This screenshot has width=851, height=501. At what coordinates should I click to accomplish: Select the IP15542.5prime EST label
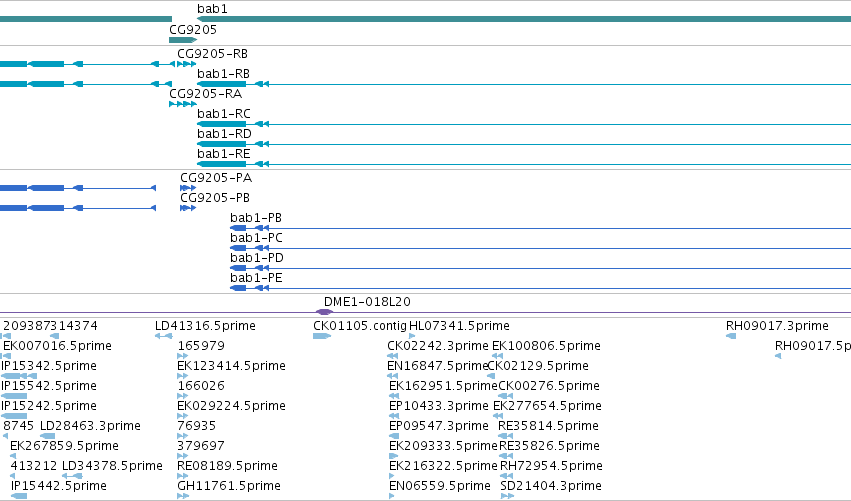tap(49, 386)
